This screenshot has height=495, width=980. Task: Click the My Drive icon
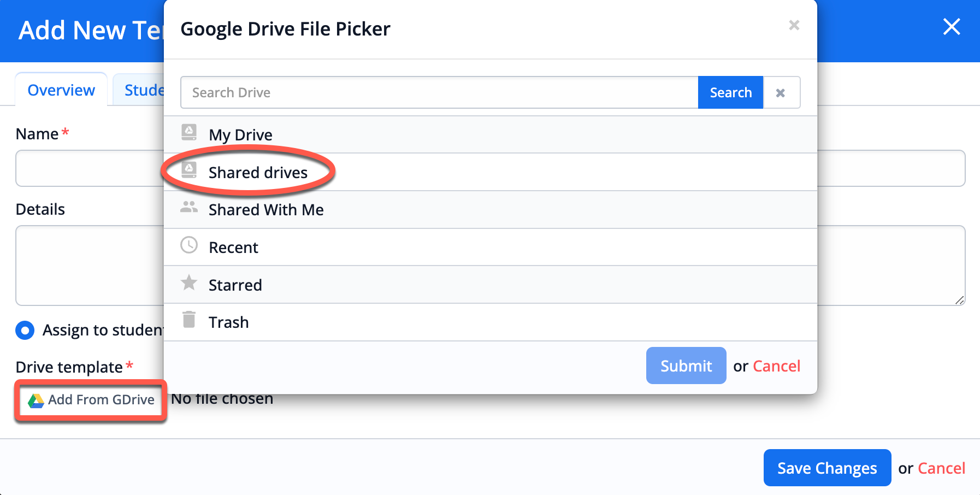tap(189, 132)
